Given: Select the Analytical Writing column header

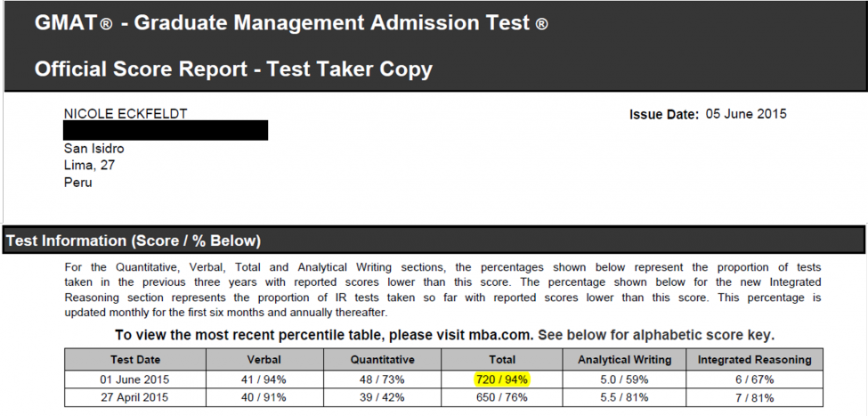Looking at the screenshot, I should pyautogui.click(x=622, y=360).
